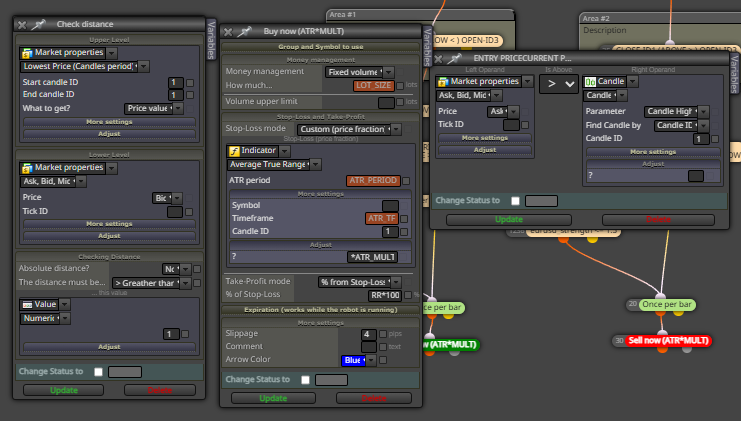Image resolution: width=741 pixels, height=421 pixels.
Task: Close the Buy now (ATR*MULT) panel
Action: pos(228,32)
